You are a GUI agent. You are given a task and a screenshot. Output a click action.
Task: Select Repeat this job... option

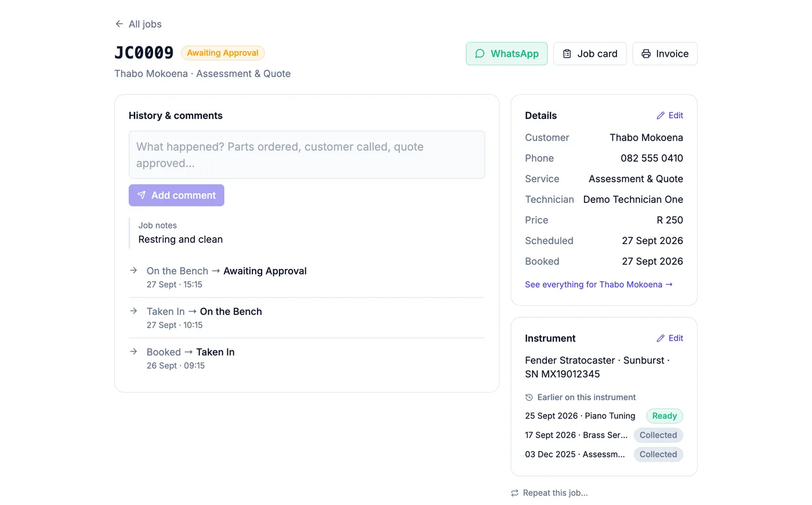pos(549,493)
